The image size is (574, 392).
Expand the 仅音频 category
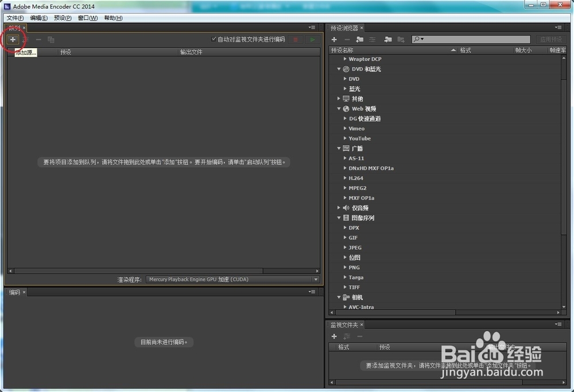[339, 208]
